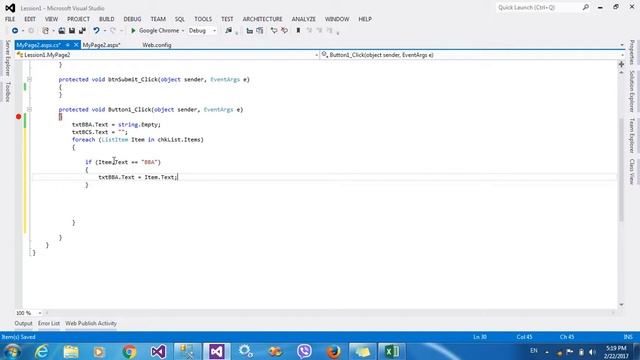Open Excel from the taskbar
640x360 pixels.
tap(392, 351)
